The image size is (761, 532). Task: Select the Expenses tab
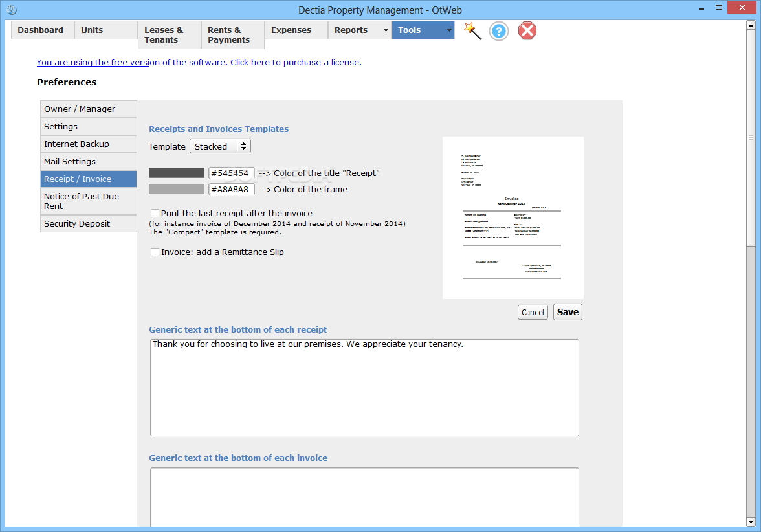296,30
